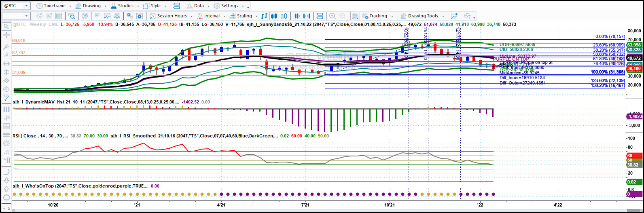This screenshot has width=644, height=213.
Task: Select the pointer arrow tool
Action: (x=6, y=26)
